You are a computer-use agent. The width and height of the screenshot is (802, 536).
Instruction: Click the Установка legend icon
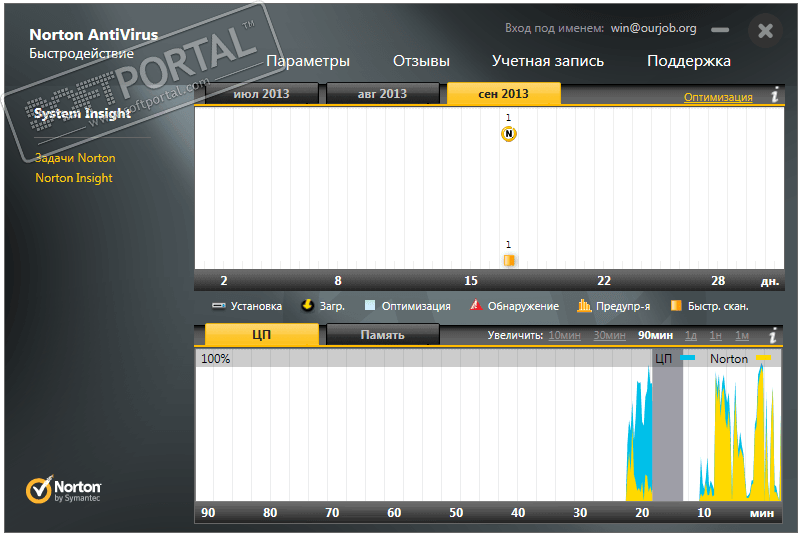(x=219, y=306)
